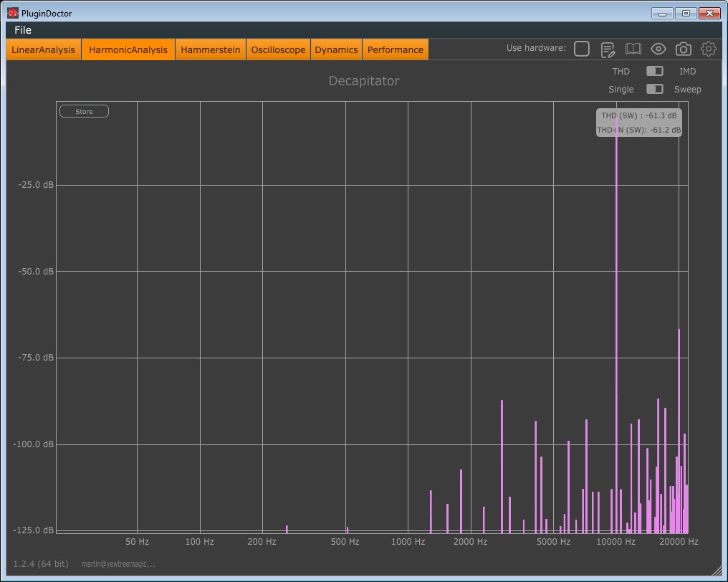Maximize the PluginDoctor window
728x582 pixels.
686,13
